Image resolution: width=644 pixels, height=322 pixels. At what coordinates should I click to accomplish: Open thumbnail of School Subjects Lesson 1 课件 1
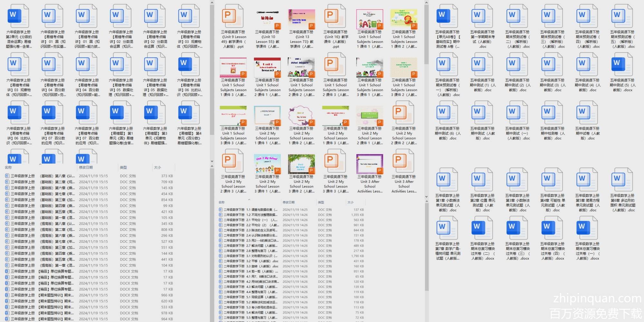pos(370,19)
